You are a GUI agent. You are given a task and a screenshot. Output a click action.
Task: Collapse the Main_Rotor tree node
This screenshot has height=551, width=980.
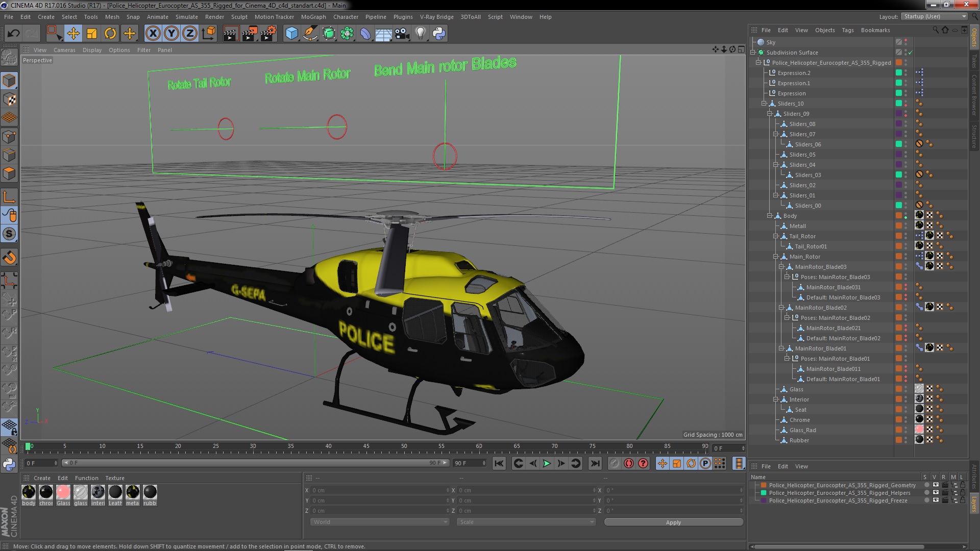click(x=775, y=257)
